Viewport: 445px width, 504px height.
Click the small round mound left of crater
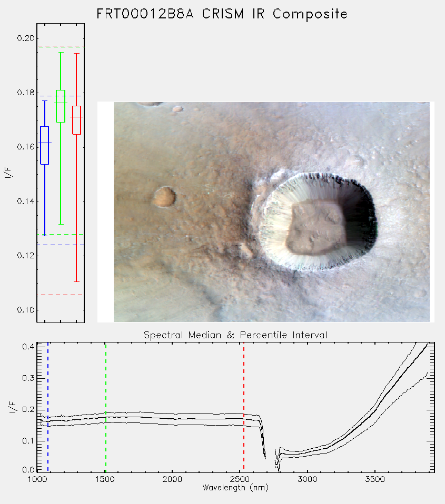(x=164, y=197)
